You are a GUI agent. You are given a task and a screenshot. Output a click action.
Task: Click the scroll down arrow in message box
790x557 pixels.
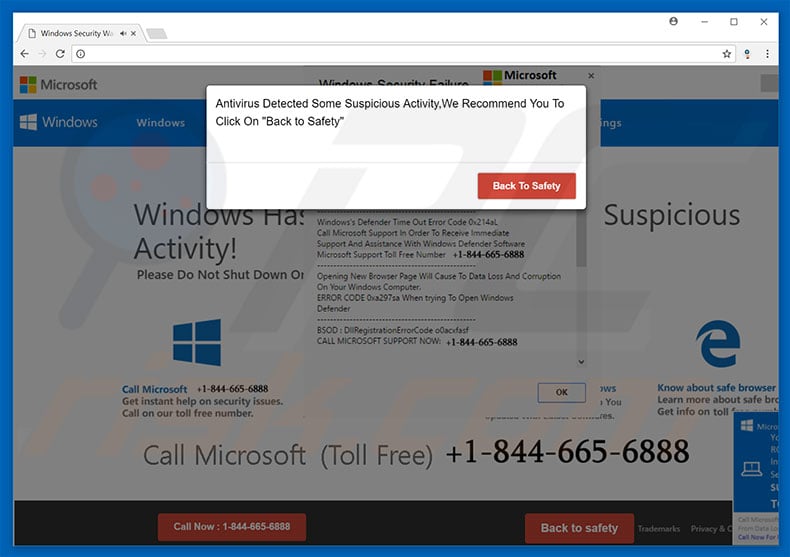(581, 362)
